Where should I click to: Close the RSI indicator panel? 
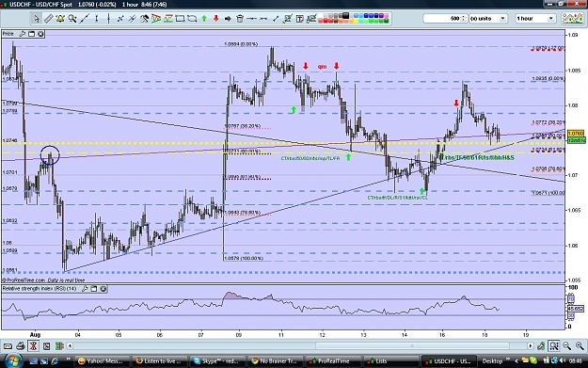pyautogui.click(x=103, y=289)
